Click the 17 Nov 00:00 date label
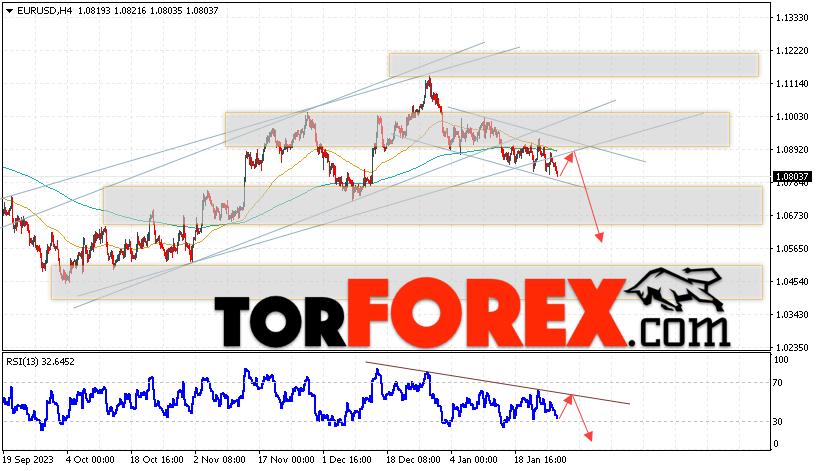The height and width of the screenshot is (471, 816). click(286, 460)
